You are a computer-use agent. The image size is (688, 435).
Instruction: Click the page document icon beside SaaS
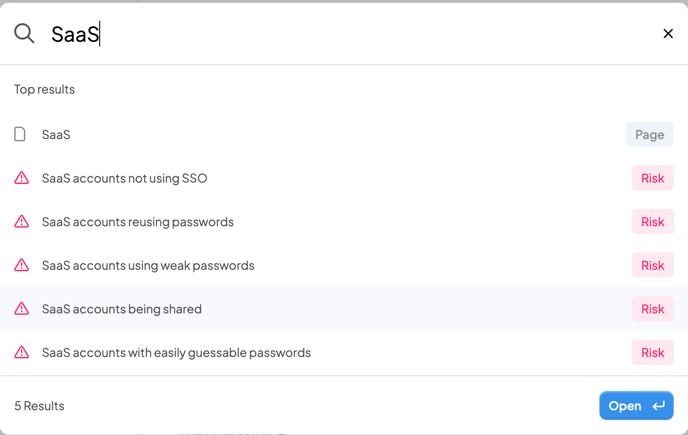tap(20, 134)
